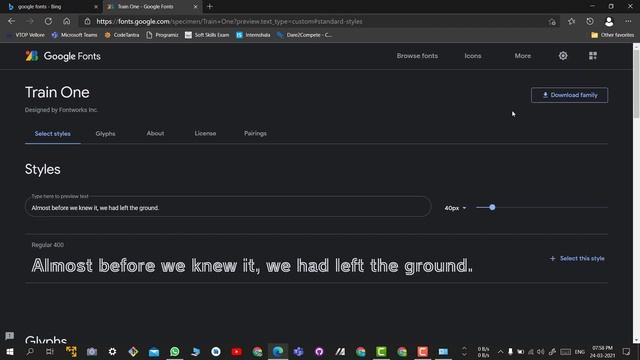
Task: Open Microsoft Teams bookmark
Action: [74, 35]
